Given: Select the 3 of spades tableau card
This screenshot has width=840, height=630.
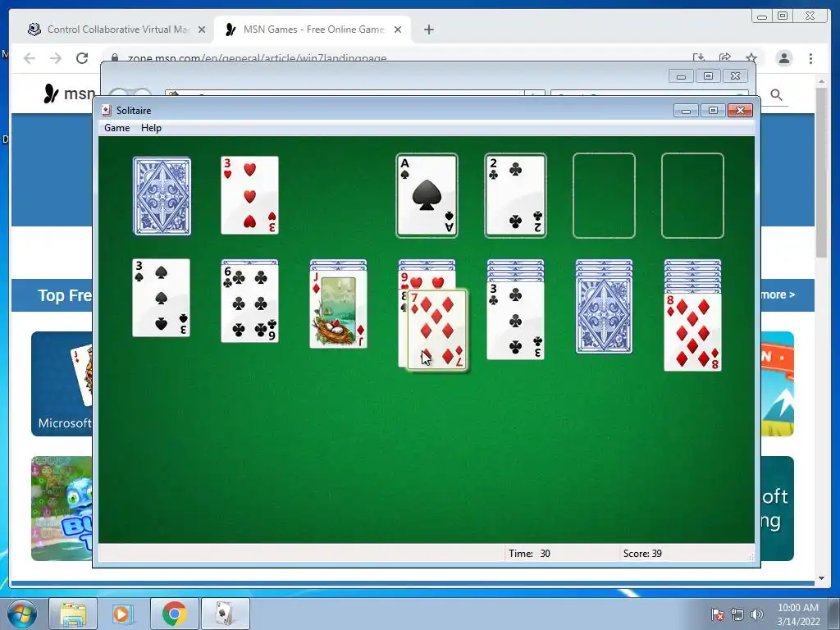Looking at the screenshot, I should click(x=162, y=298).
